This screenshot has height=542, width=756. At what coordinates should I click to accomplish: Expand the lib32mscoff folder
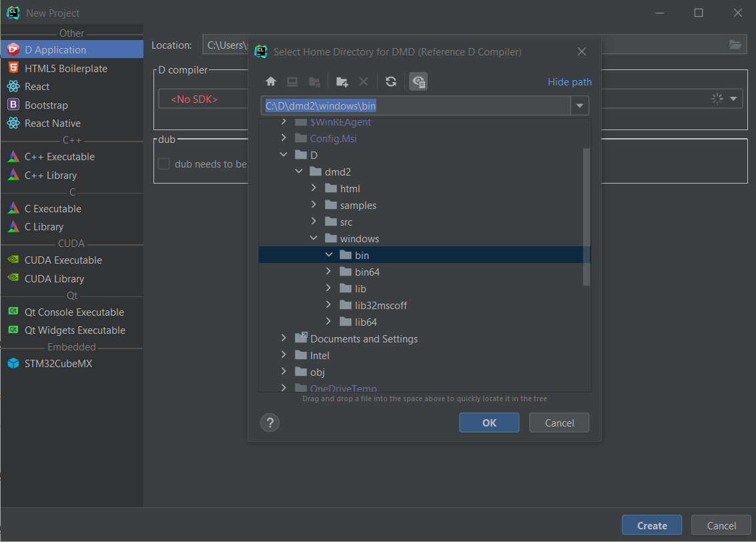(329, 305)
